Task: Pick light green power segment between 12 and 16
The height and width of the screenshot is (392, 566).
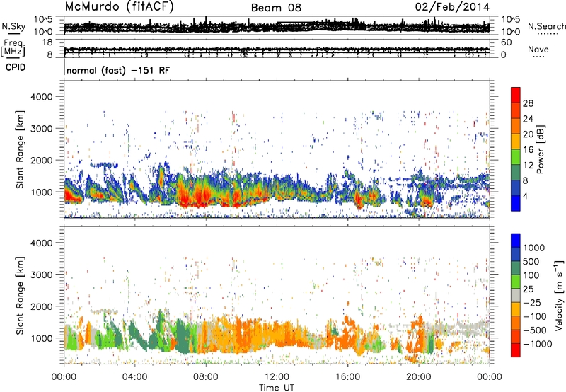Action: [x=516, y=157]
